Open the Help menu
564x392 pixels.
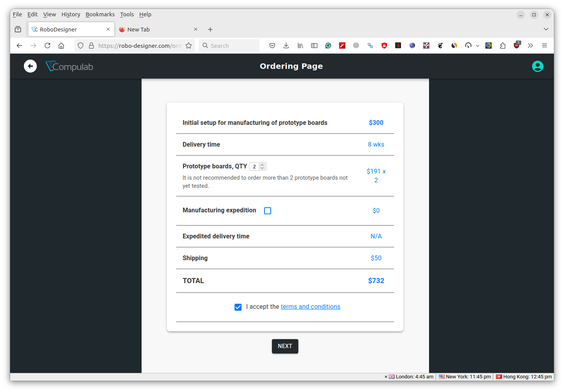pos(145,14)
